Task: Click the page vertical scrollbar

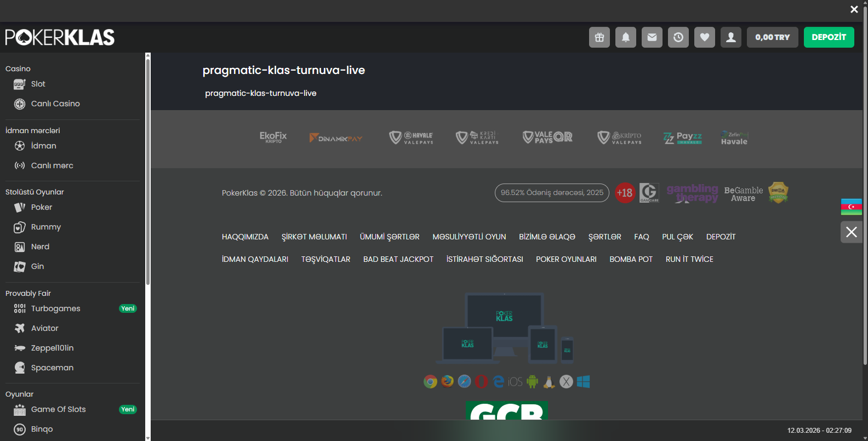Action: [x=865, y=186]
